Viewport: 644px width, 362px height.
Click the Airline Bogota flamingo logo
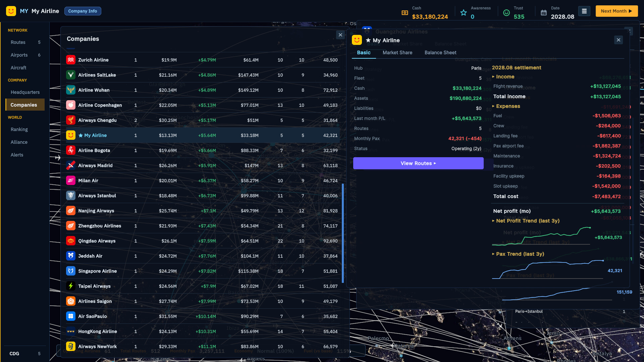(71, 150)
